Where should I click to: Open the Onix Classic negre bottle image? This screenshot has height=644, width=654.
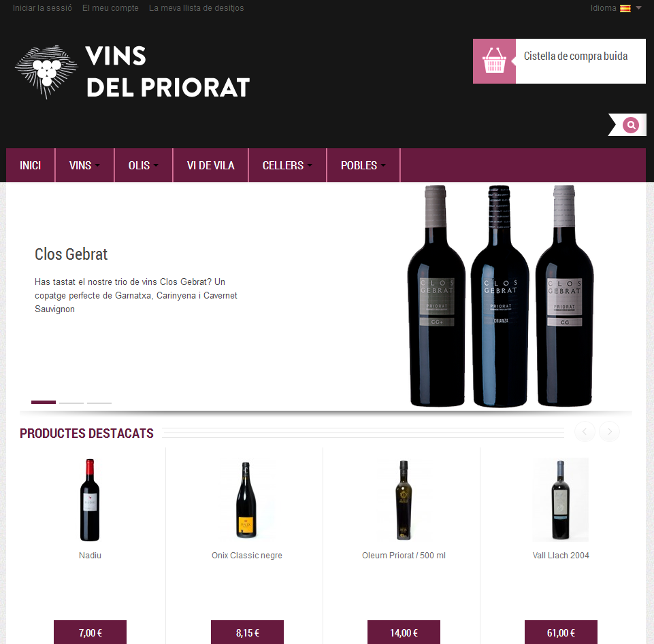coord(246,500)
